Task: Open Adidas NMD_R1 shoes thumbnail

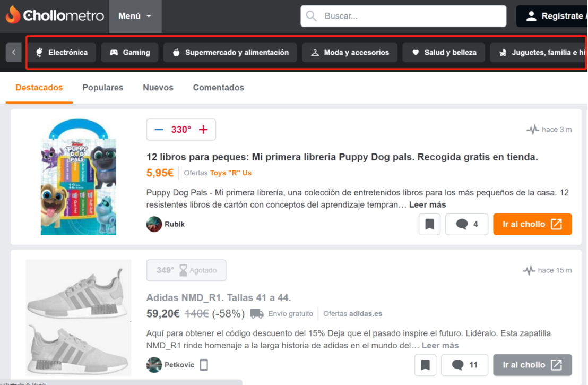Action: pyautogui.click(x=79, y=318)
